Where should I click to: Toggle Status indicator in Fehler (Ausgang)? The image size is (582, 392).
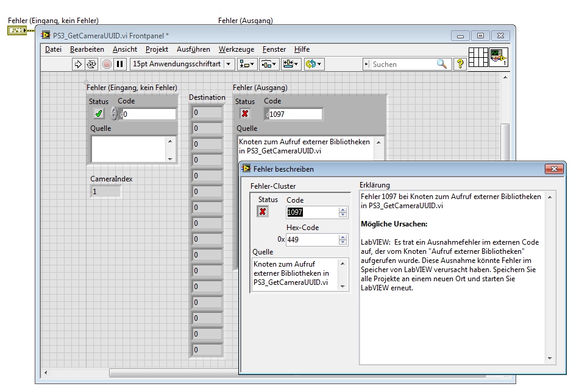[x=245, y=114]
